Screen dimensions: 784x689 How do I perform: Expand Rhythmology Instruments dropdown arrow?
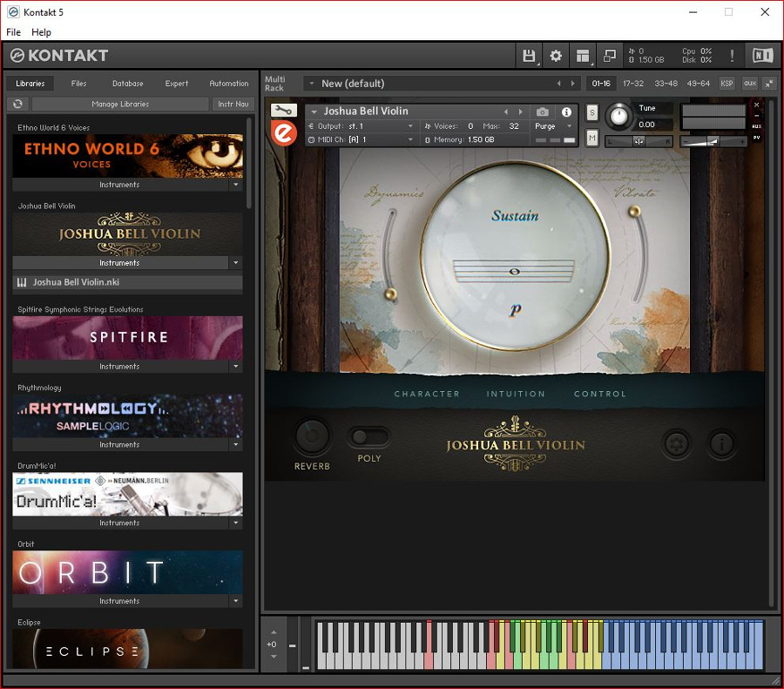point(236,444)
